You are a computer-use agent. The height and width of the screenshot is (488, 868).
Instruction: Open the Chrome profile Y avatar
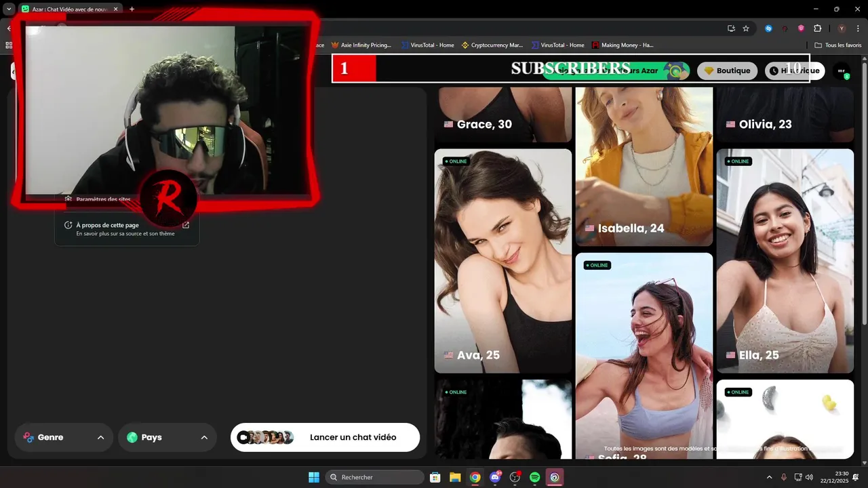(842, 28)
